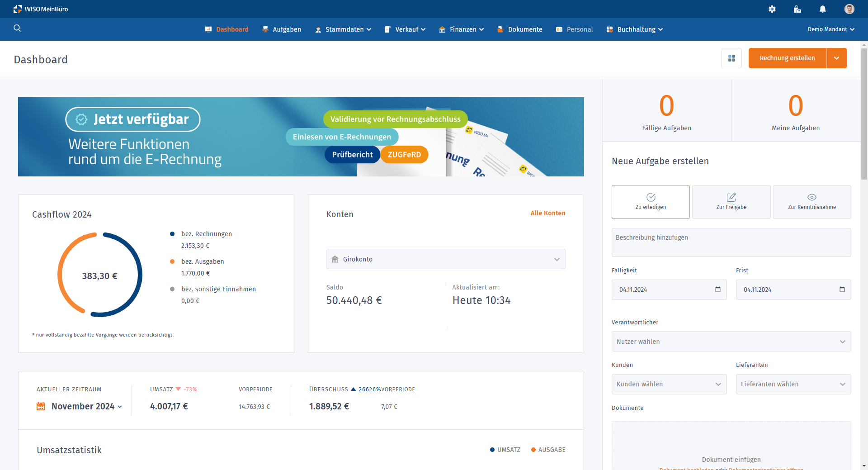
Task: Click the Validierung vor Rechnungsabschluss pill
Action: click(396, 119)
